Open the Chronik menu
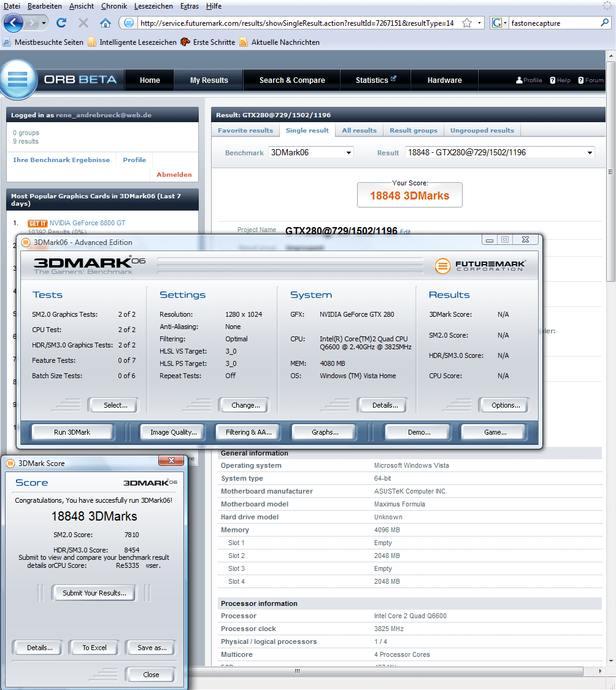616x690 pixels. pos(114,6)
